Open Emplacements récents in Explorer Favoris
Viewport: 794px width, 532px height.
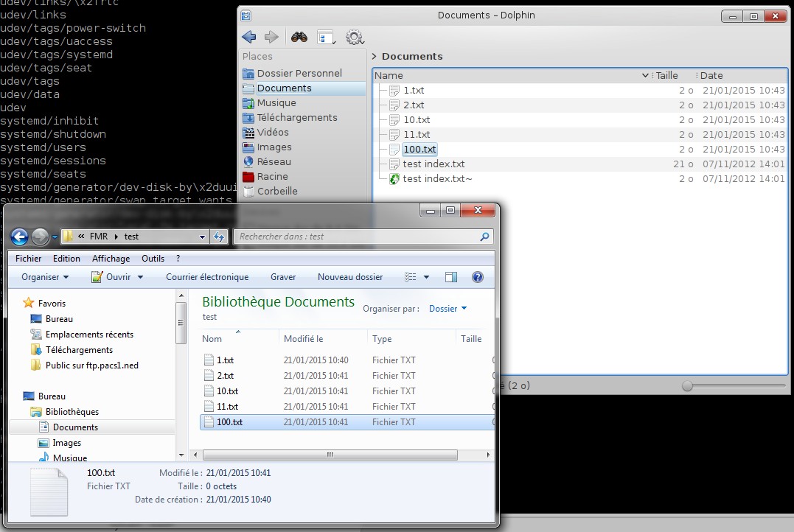(x=82, y=335)
